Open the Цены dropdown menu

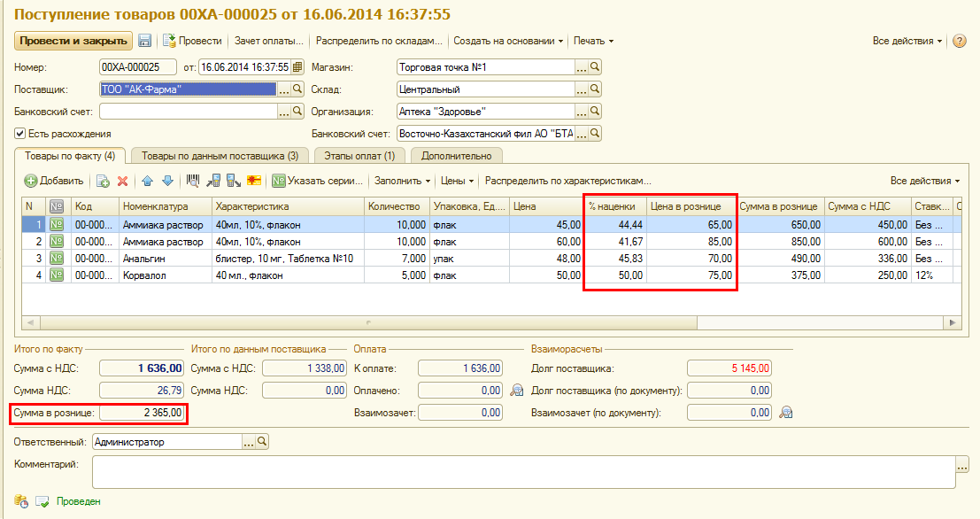457,181
